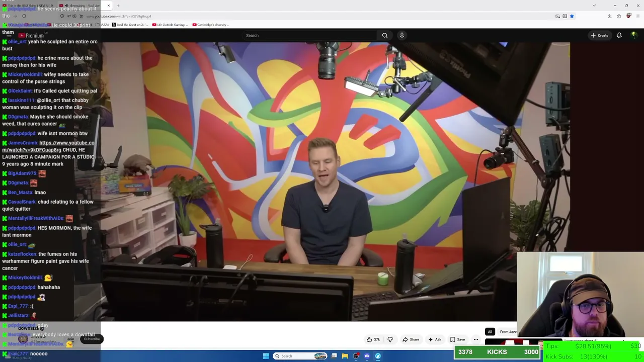
Task: Click username MickeyGoldmill on 'purse strings' message
Action: [x=25, y=74]
